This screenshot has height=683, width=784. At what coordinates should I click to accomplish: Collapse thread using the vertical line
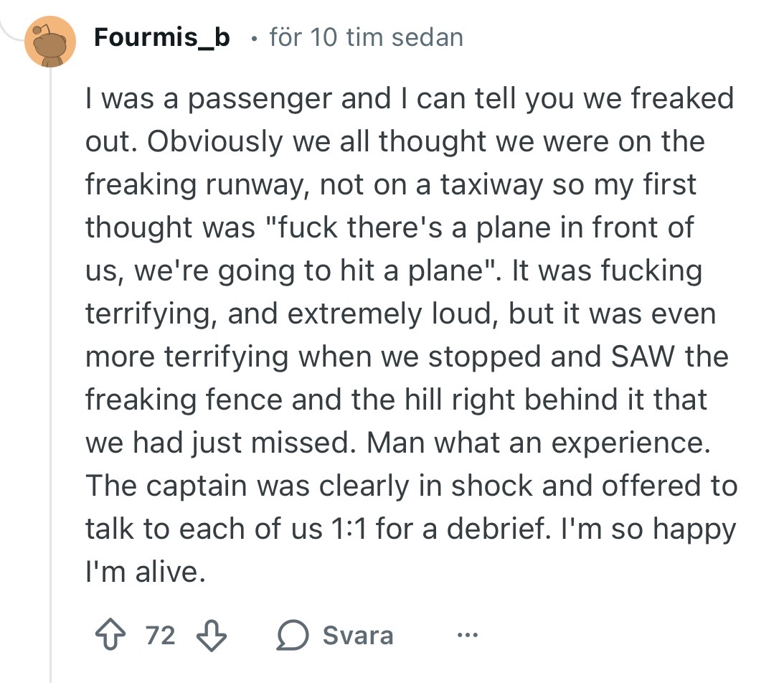coord(51,359)
